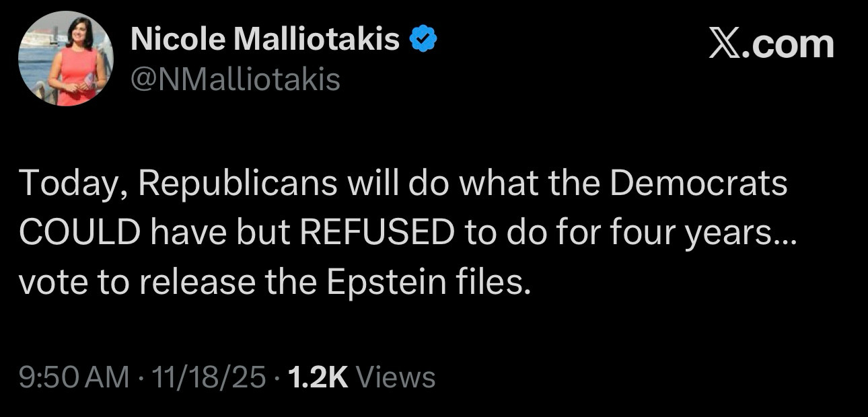Click the blue verified checkmark badge
This screenshot has width=868, height=417.
click(x=424, y=42)
